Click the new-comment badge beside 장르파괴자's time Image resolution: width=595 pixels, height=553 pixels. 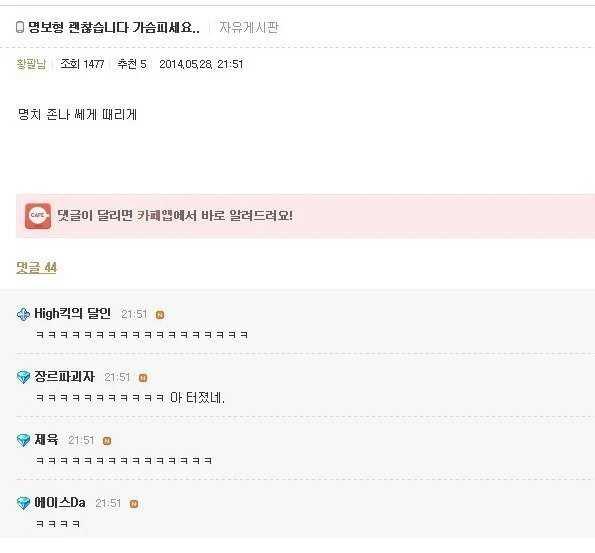[x=143, y=378]
